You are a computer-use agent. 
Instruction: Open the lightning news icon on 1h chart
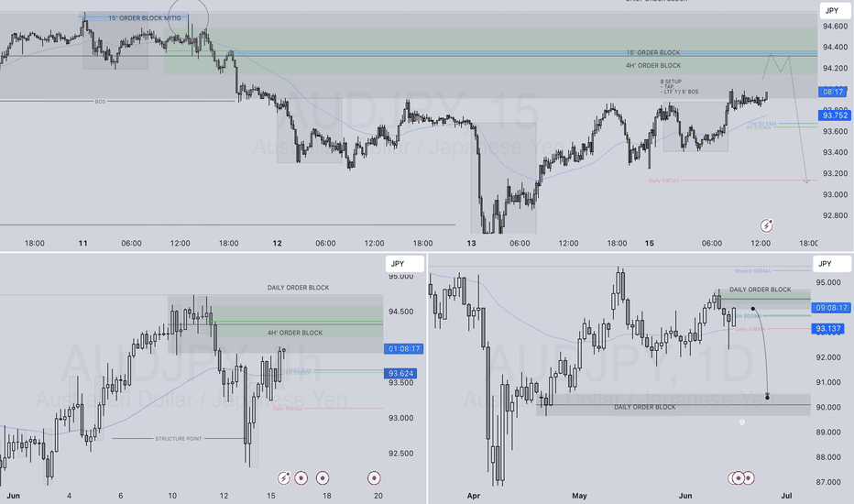(284, 477)
